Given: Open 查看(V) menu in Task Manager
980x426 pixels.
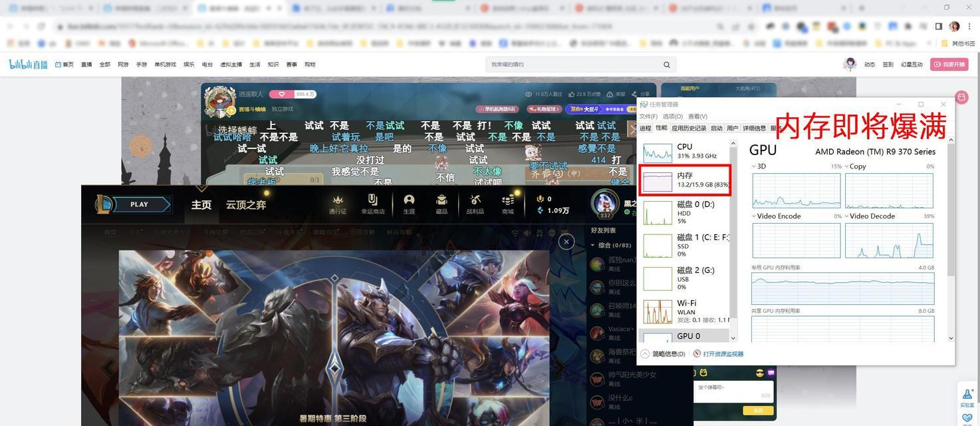Looking at the screenshot, I should pyautogui.click(x=698, y=116).
